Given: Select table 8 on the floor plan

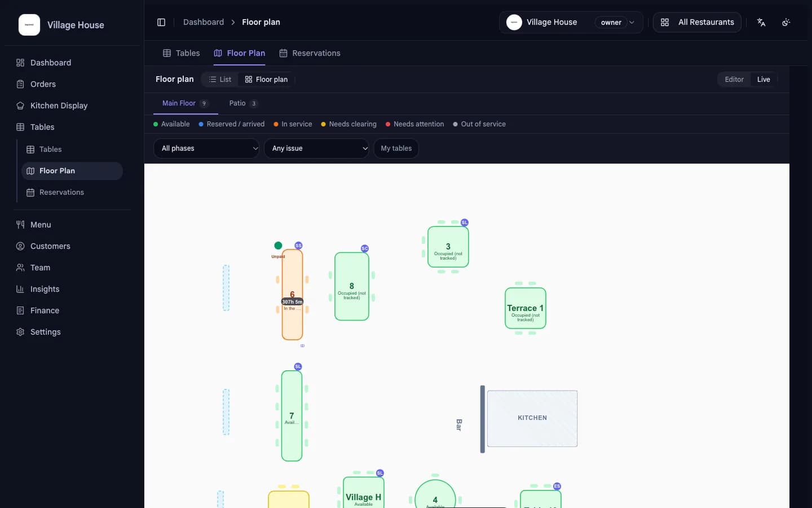Looking at the screenshot, I should coord(352,287).
